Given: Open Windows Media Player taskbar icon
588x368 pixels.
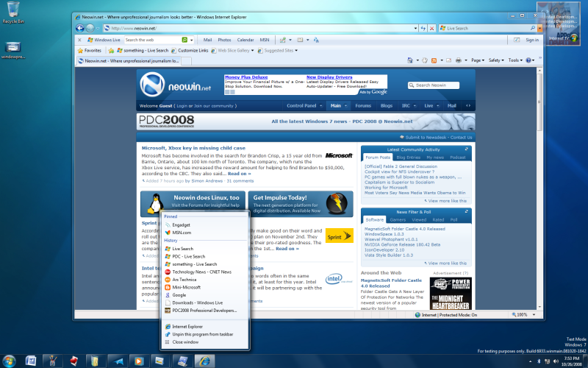Looking at the screenshot, I should tap(138, 361).
